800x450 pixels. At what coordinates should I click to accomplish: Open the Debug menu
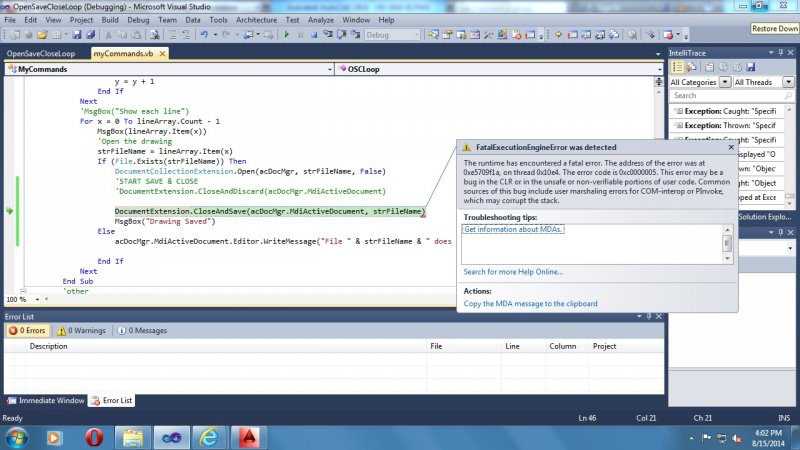(x=138, y=20)
